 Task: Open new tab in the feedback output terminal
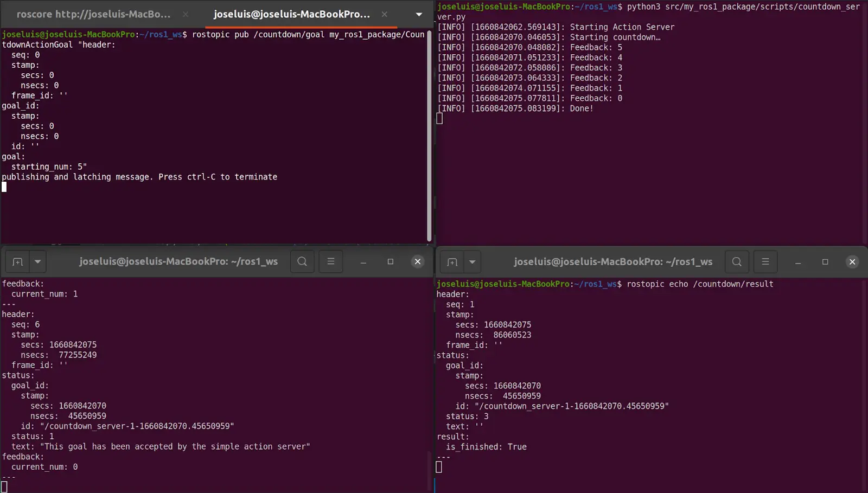18,262
